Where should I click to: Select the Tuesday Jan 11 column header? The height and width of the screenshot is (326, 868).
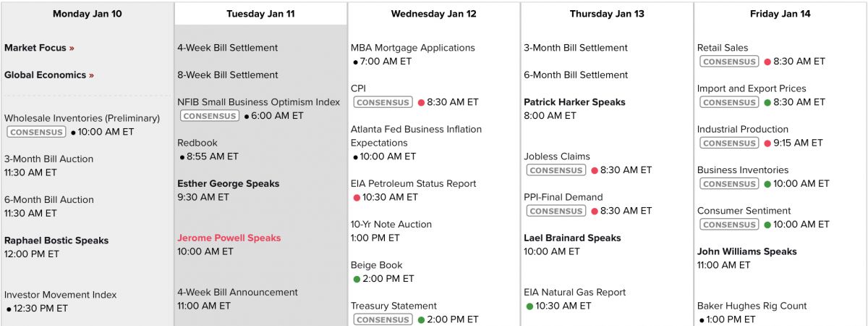pyautogui.click(x=260, y=14)
